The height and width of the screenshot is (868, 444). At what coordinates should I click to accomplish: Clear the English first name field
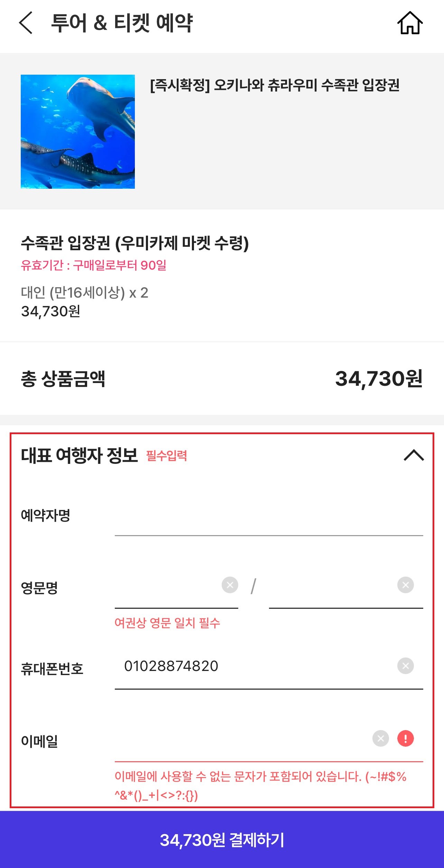405,585
